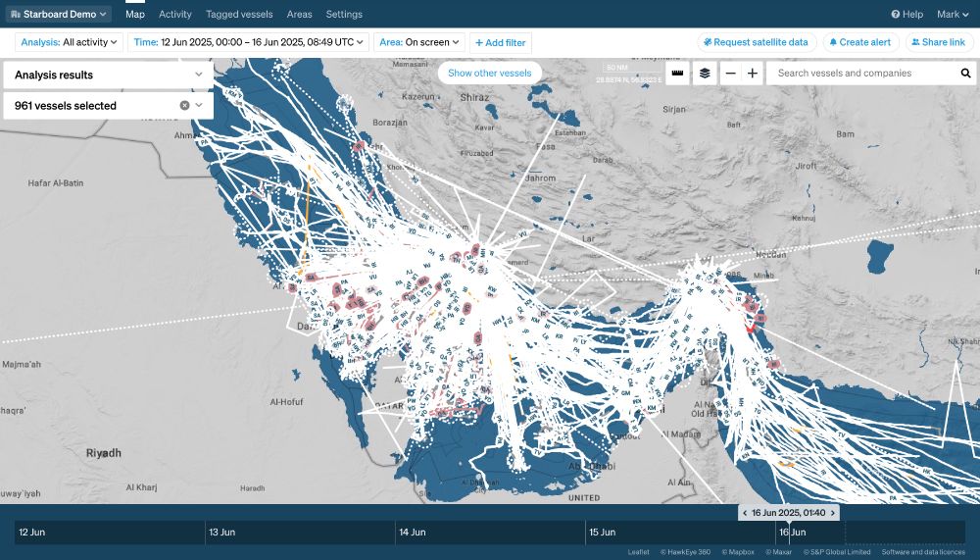
Task: Click the Jiroft map label
Action: point(807,166)
